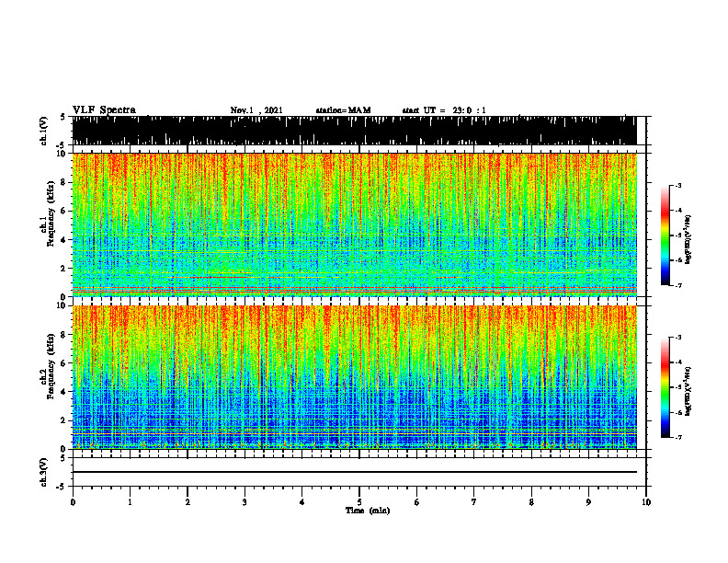This screenshot has height=563, width=728.
Task: Click time axis tick label 2
Action: click(188, 502)
